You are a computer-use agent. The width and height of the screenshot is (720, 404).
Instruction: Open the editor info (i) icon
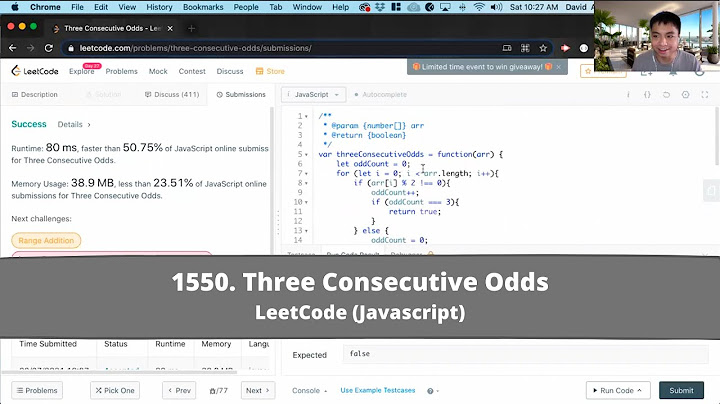tap(628, 95)
